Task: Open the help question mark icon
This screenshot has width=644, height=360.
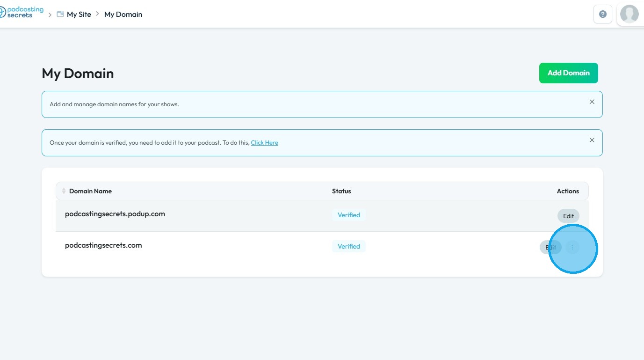Action: pos(603,14)
